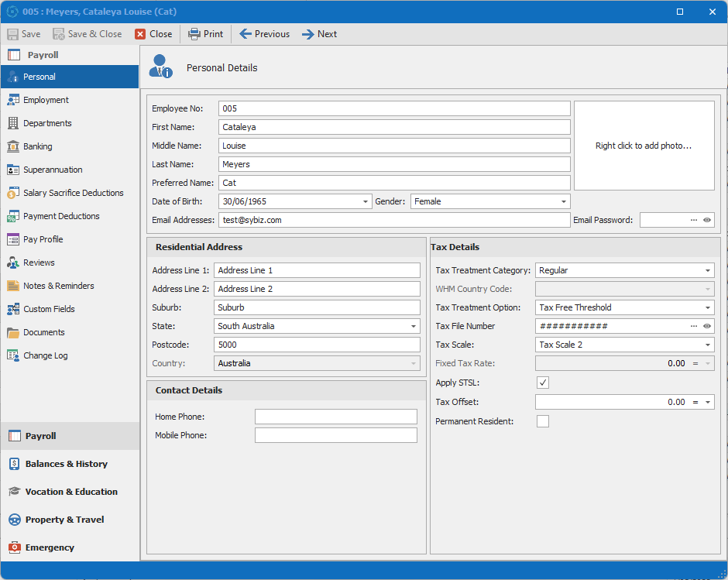Open the Banking section icon in sidebar
728x580 pixels.
13,146
